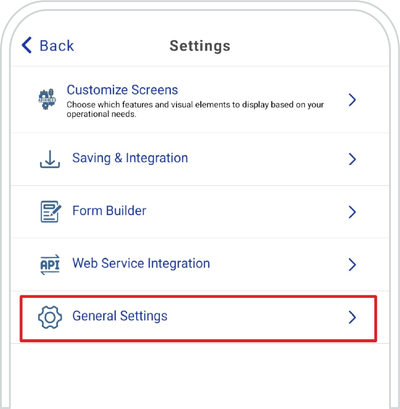Click the API Web Service icon
Viewport: 400px width, 409px height.
pyautogui.click(x=50, y=264)
